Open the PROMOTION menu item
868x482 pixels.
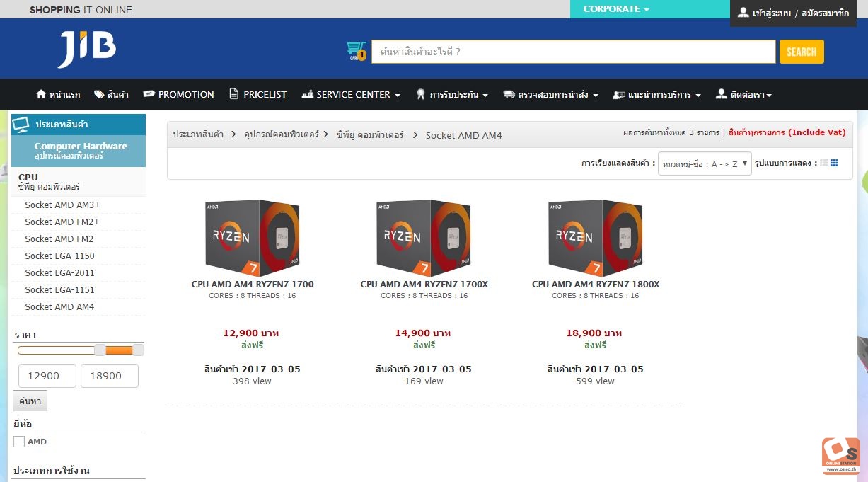click(178, 94)
